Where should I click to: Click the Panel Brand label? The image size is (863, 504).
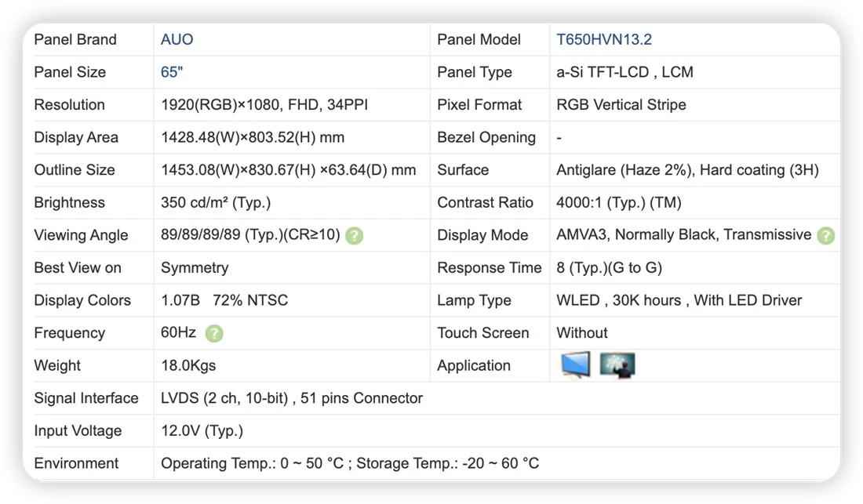[75, 39]
